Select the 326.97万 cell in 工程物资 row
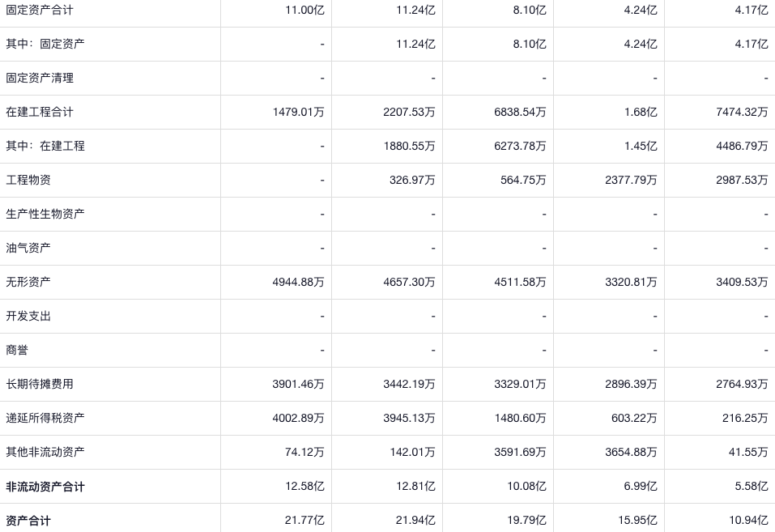775x532 pixels. tap(412, 180)
